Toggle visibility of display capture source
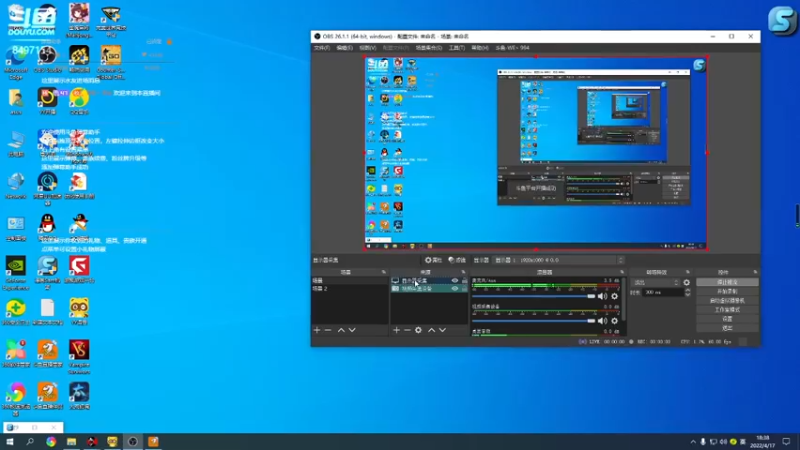Screen dimensions: 800x450 tap(455, 281)
